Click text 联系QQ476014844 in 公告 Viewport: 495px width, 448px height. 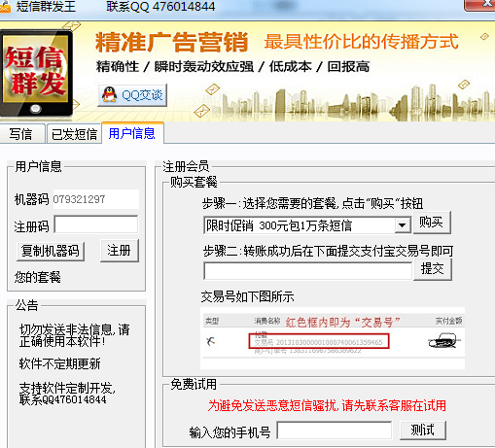point(63,399)
